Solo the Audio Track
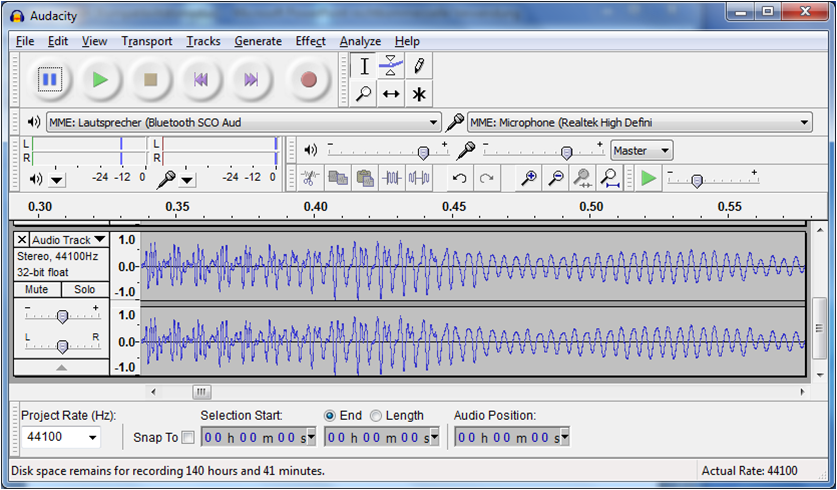Screen dimensions: 837x490 pyautogui.click(x=84, y=289)
